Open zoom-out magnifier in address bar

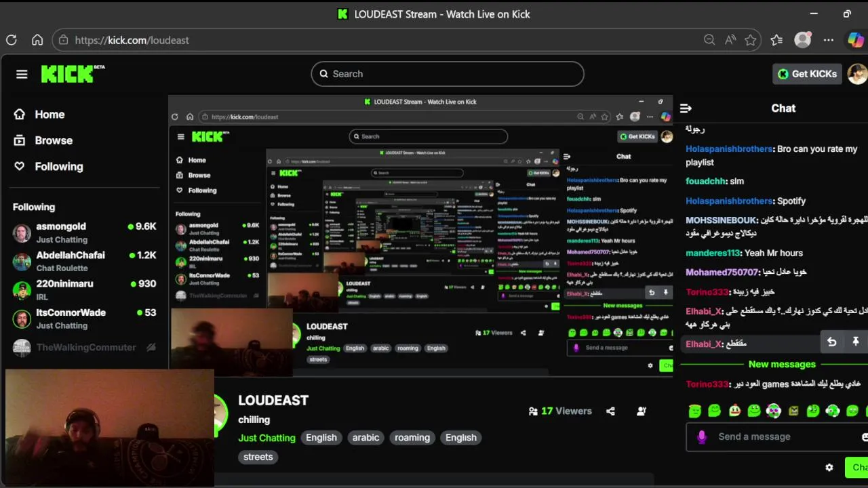(x=709, y=40)
